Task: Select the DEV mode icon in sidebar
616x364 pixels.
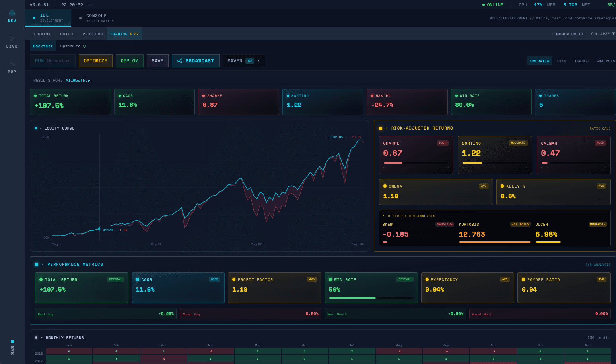Action: pyautogui.click(x=12, y=14)
